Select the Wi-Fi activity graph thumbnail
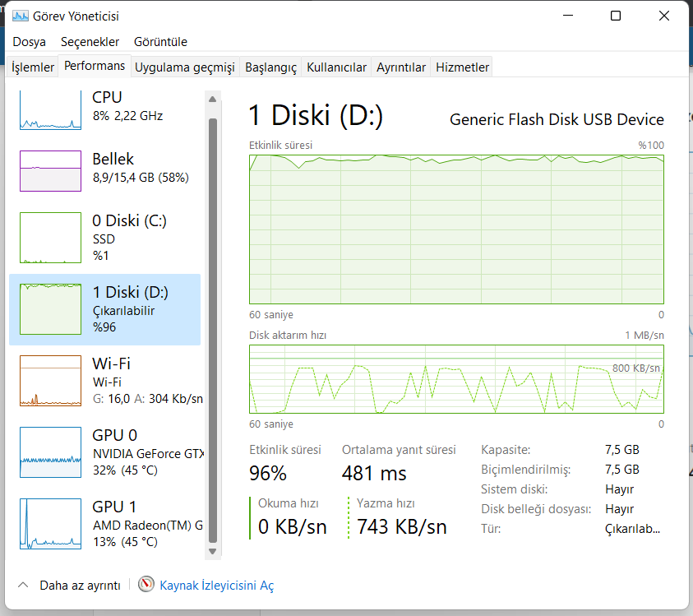693x616 pixels. tap(50, 381)
